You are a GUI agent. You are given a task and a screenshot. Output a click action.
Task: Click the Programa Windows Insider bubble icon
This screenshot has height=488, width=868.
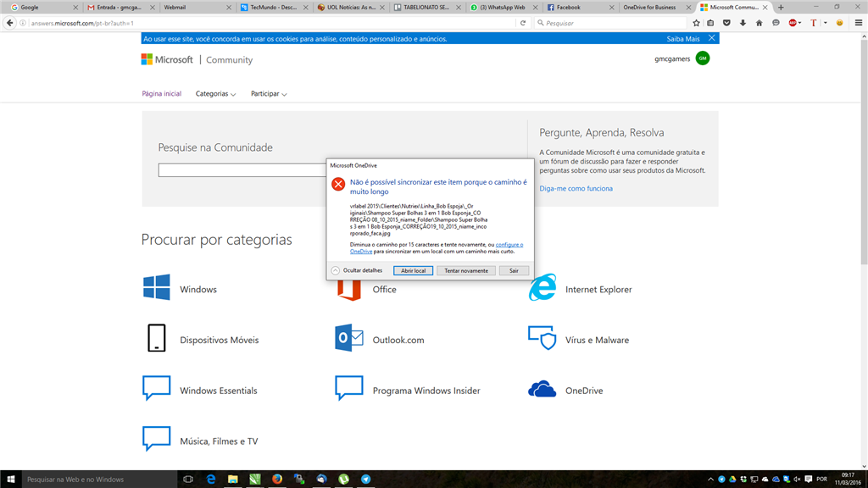coord(348,388)
